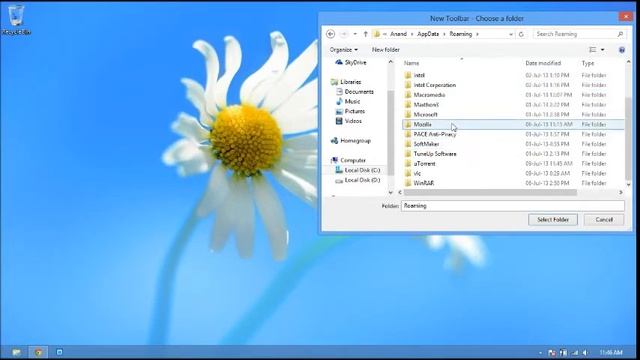Open Music library
The width and height of the screenshot is (640, 360).
348,102
